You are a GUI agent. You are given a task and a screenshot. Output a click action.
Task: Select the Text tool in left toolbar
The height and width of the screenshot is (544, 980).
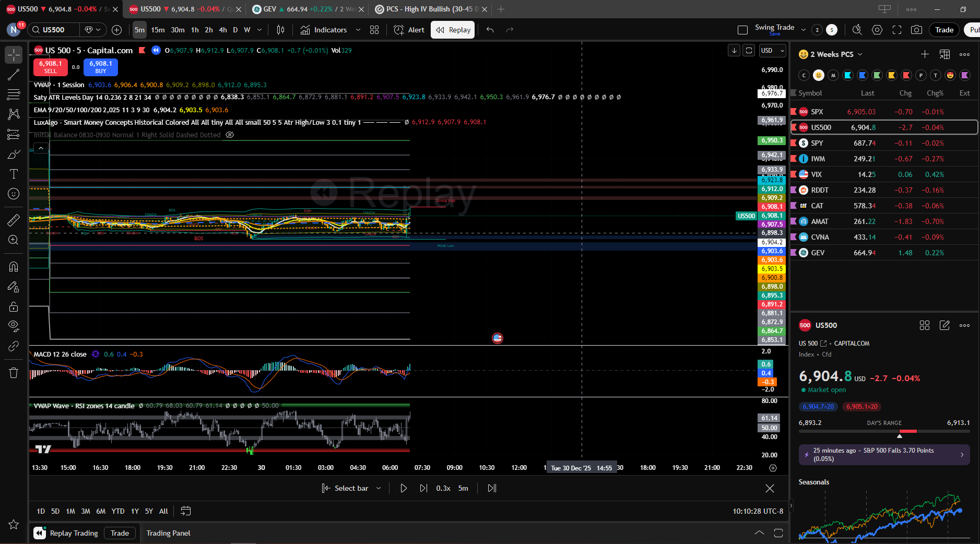point(14,174)
